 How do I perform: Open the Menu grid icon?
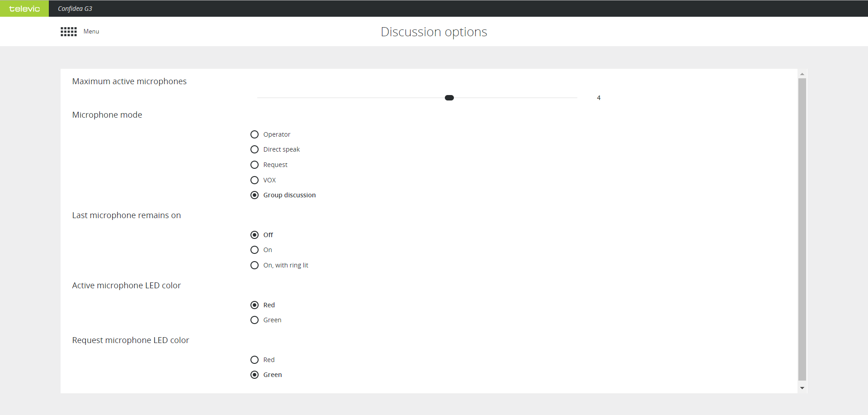pos(69,32)
